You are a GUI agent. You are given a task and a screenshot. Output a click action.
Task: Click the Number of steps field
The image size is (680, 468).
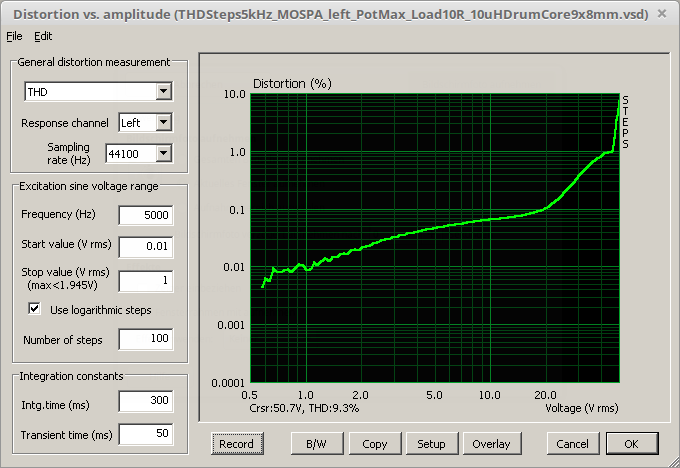[x=145, y=340]
